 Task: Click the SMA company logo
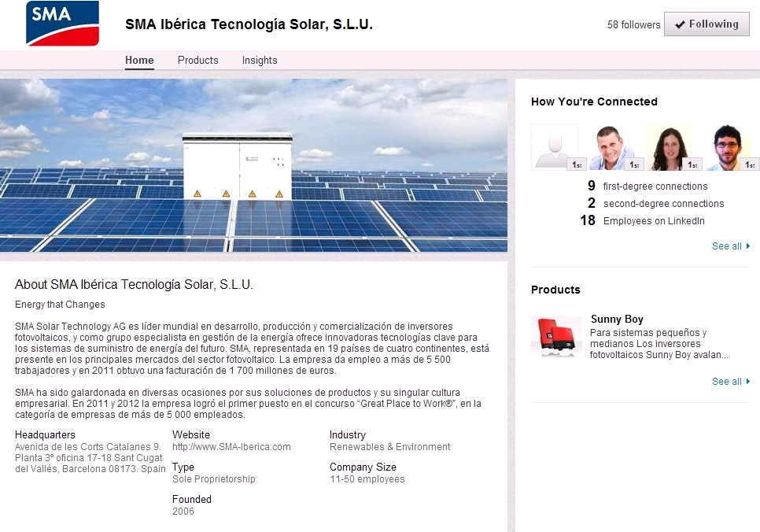coord(61,24)
